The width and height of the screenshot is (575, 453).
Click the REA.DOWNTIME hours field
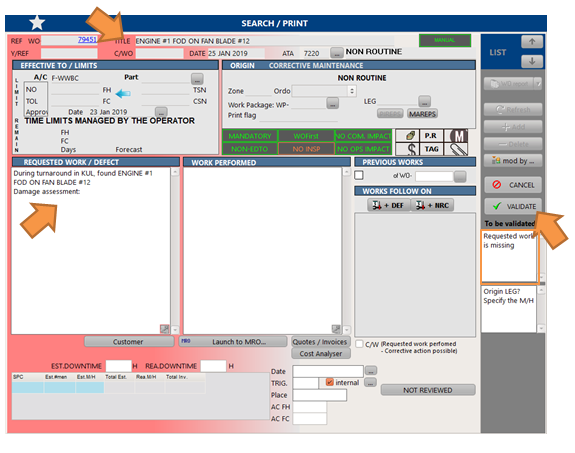point(213,366)
